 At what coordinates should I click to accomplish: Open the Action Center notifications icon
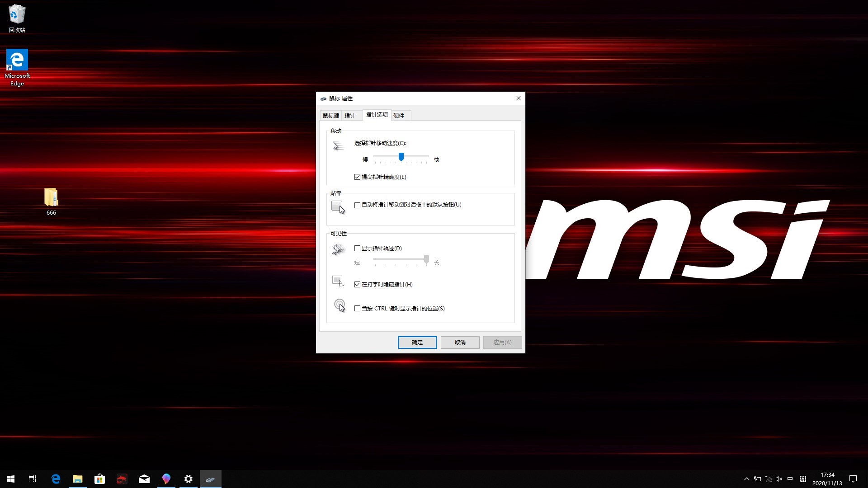click(853, 479)
